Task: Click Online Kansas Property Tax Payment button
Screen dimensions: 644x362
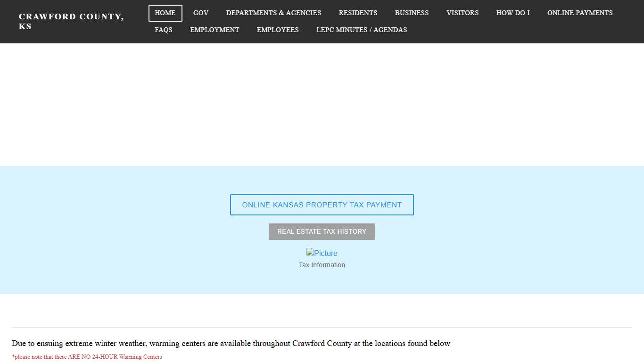Action: (322, 205)
